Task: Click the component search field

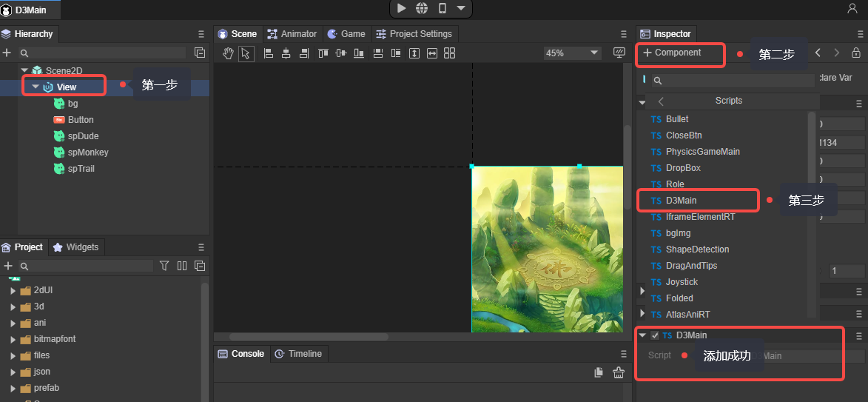Action: click(733, 80)
